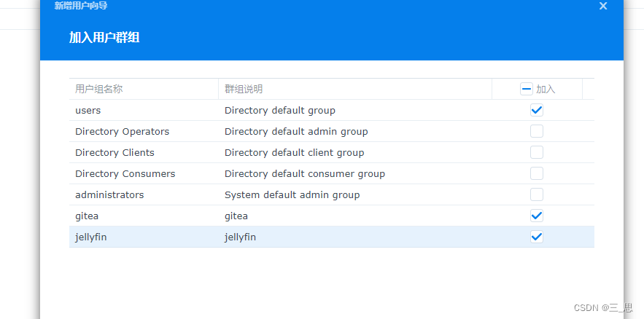Click the 'Directory default group' description
The image size is (644, 319).
pyautogui.click(x=279, y=111)
